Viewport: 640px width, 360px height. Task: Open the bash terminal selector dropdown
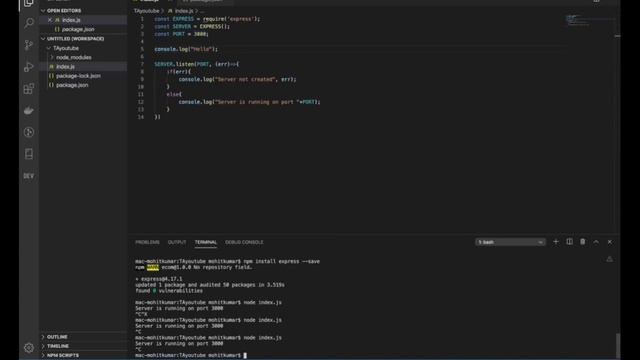[510, 242]
